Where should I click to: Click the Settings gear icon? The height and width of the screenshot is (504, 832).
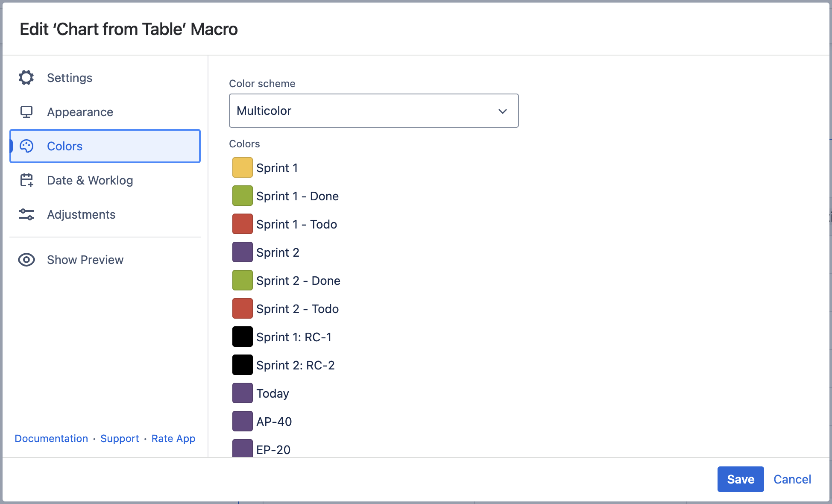tap(26, 78)
